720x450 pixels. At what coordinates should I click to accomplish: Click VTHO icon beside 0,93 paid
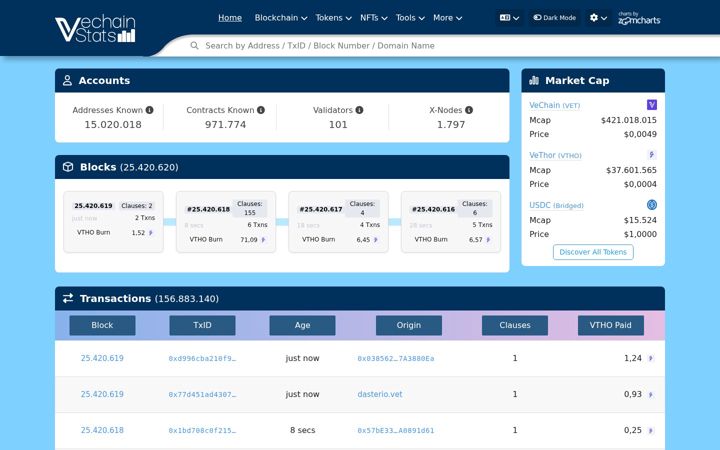651,394
